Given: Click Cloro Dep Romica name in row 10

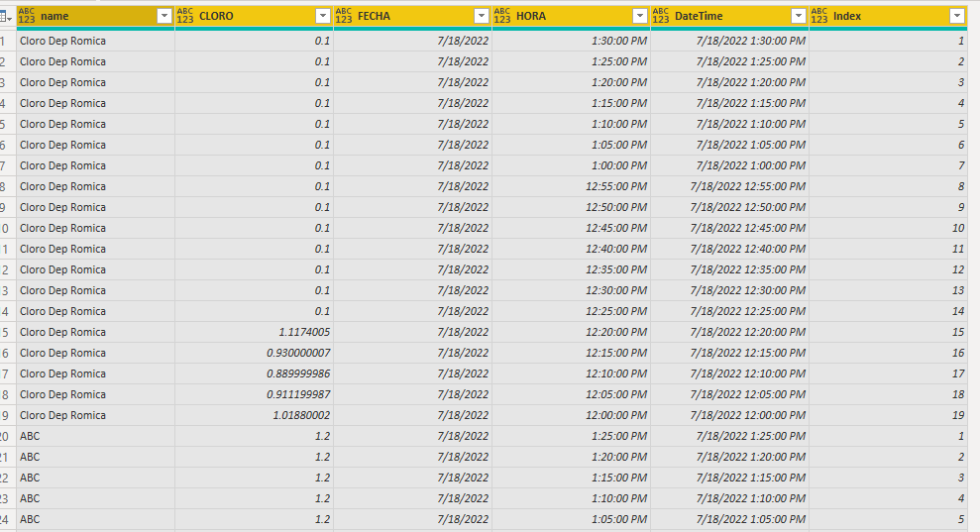Looking at the screenshot, I should (x=96, y=228).
